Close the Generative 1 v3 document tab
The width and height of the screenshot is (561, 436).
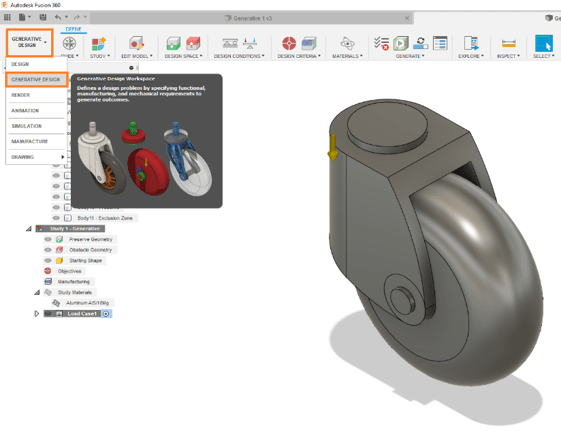pos(407,18)
